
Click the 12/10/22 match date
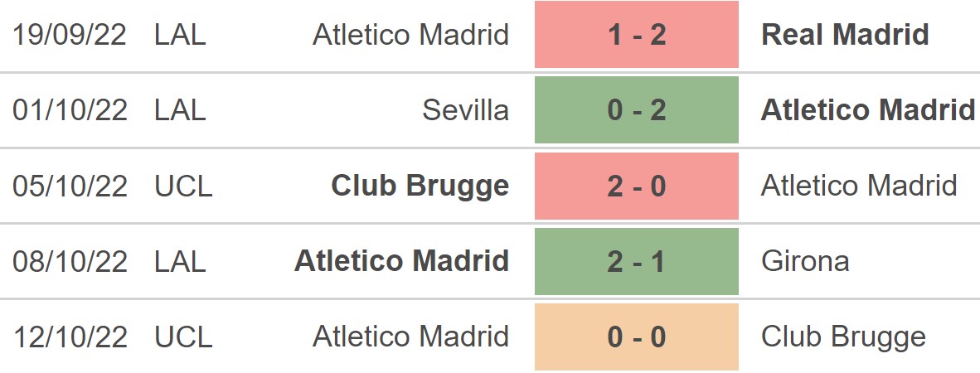[x=70, y=337]
